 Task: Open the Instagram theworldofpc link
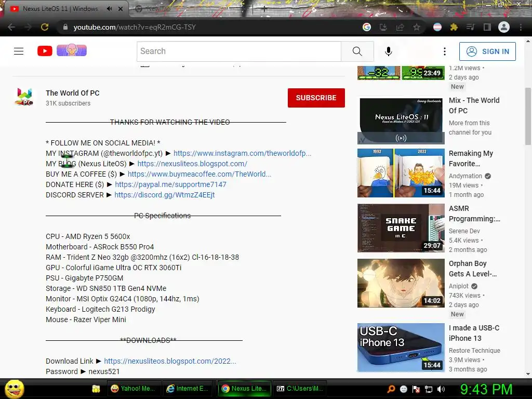(x=242, y=153)
